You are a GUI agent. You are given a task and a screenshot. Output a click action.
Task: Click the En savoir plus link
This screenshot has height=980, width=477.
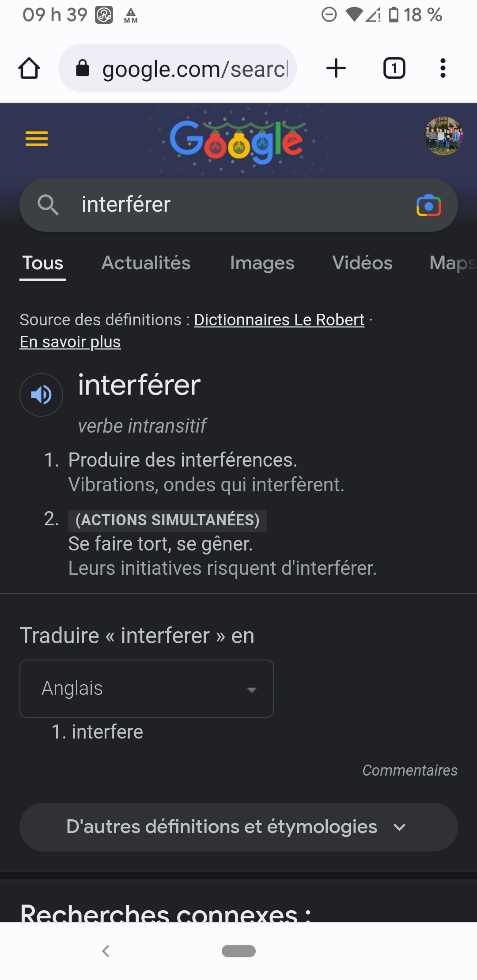pyautogui.click(x=70, y=342)
